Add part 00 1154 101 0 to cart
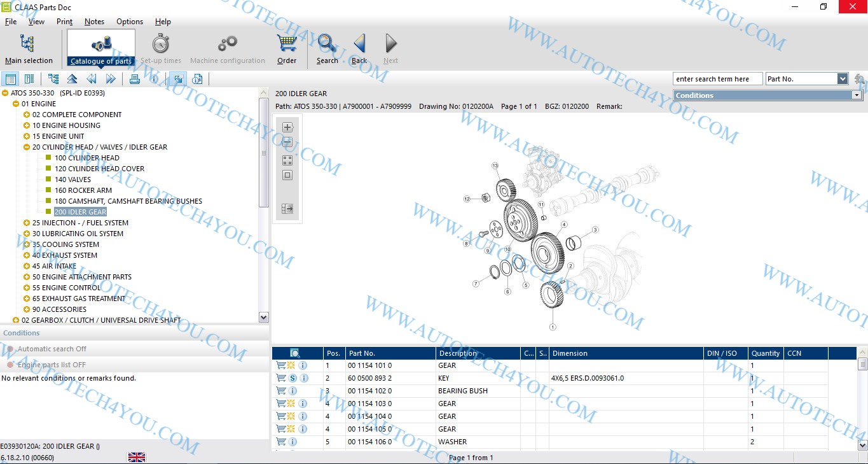The width and height of the screenshot is (868, 464). click(280, 365)
